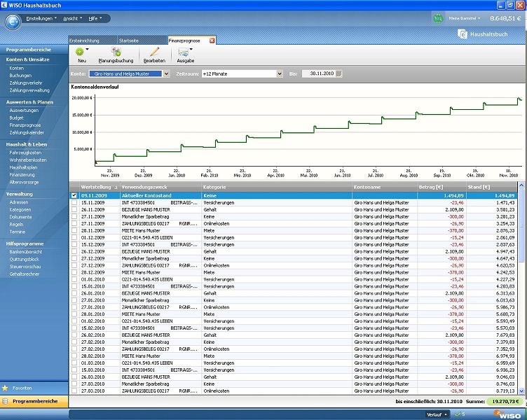Click the Bearbeiten pencil icon
Screen dimensions: 527x420
[x=154, y=52]
